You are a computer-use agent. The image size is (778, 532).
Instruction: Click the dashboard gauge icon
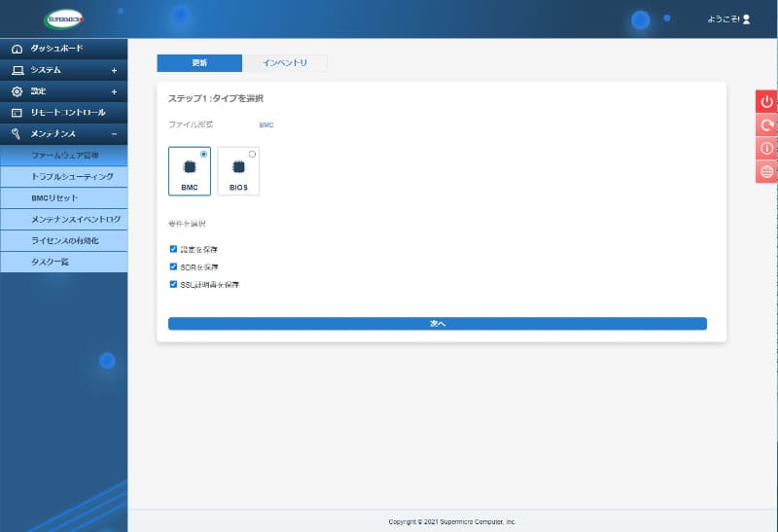click(17, 49)
